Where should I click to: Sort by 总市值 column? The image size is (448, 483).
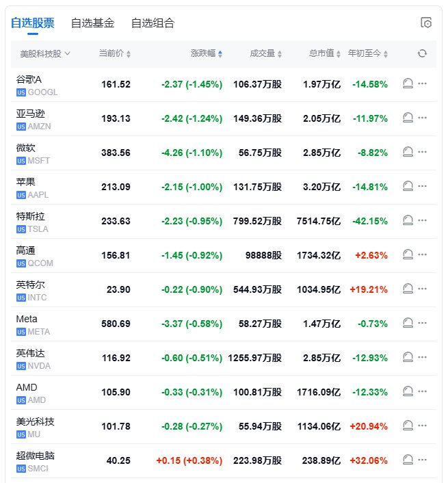(x=325, y=53)
